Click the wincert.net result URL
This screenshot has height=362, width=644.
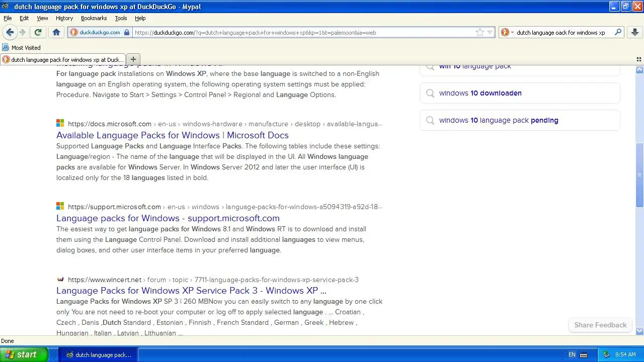(x=213, y=280)
